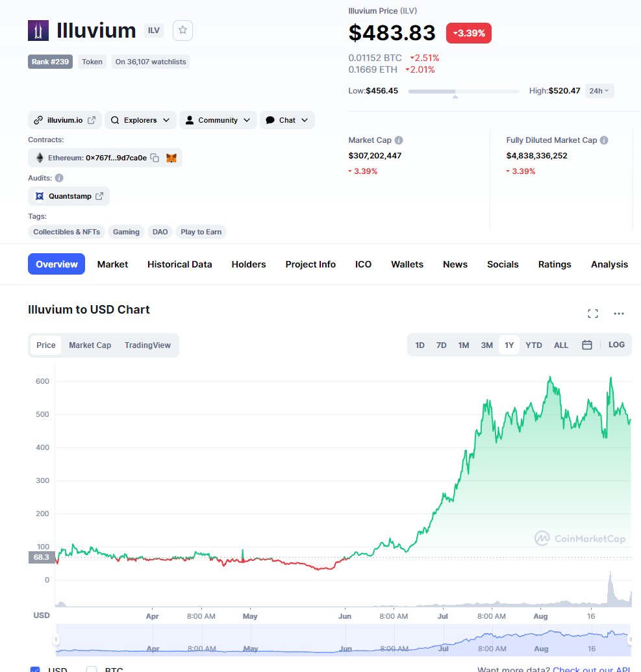
Task: Switch chart to TradingView
Action: pyautogui.click(x=147, y=345)
